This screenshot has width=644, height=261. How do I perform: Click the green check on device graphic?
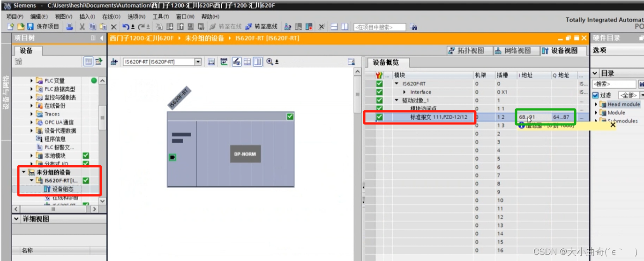point(290,116)
